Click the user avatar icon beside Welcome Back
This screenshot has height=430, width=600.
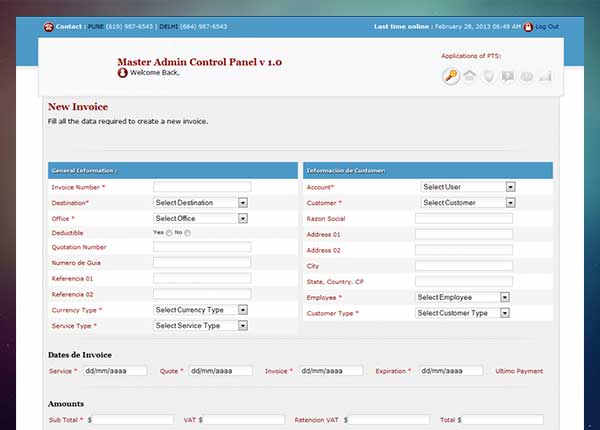coord(122,73)
